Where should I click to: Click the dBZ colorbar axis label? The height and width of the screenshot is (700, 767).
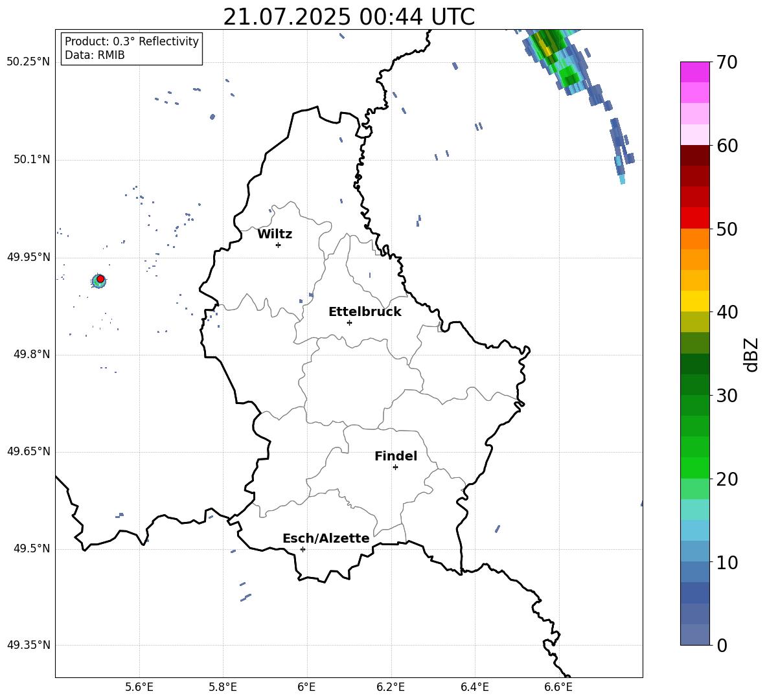point(751,354)
